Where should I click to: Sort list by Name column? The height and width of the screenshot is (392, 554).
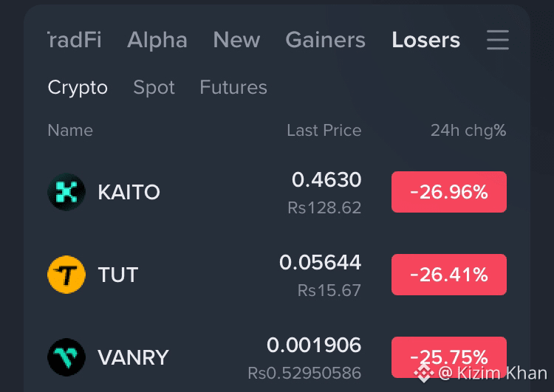(70, 131)
